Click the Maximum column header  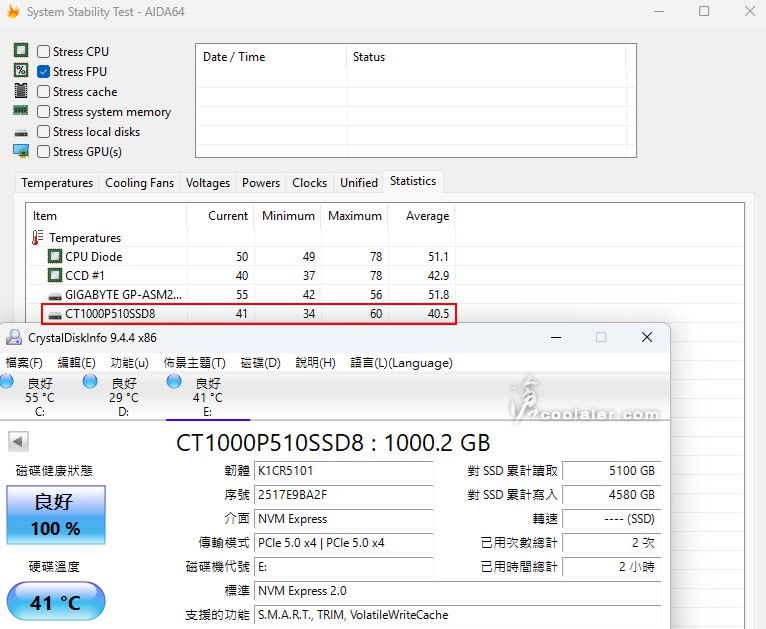355,216
